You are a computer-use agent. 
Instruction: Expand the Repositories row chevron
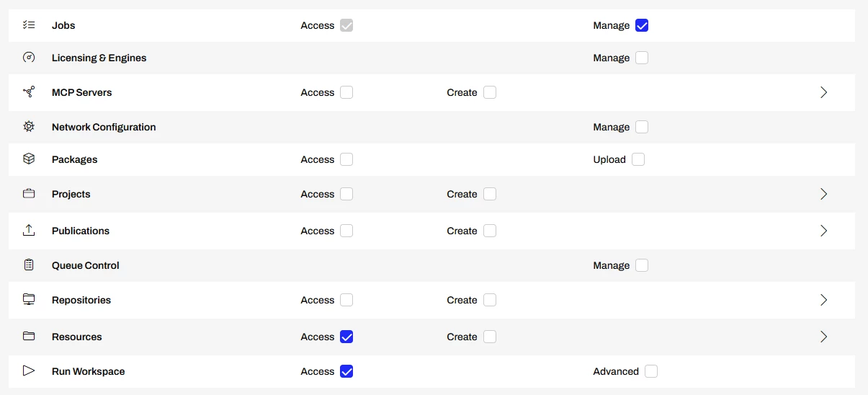823,300
